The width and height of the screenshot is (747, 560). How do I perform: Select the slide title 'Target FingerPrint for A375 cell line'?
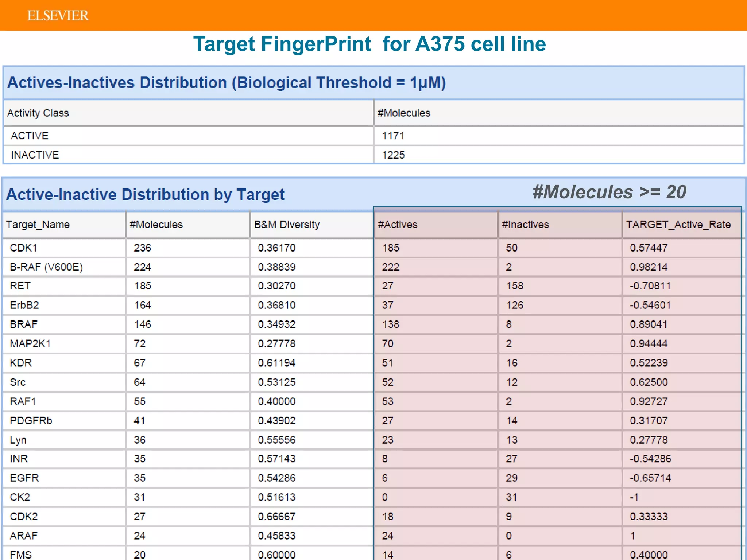point(369,44)
